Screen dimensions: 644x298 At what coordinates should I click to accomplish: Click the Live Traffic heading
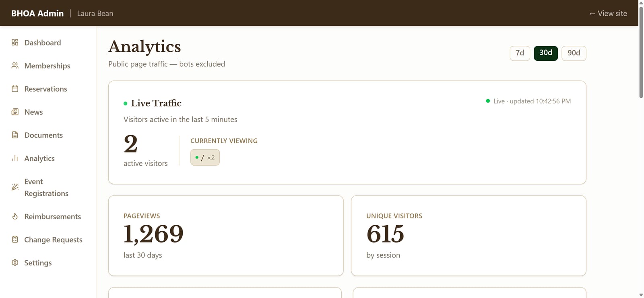coord(156,103)
